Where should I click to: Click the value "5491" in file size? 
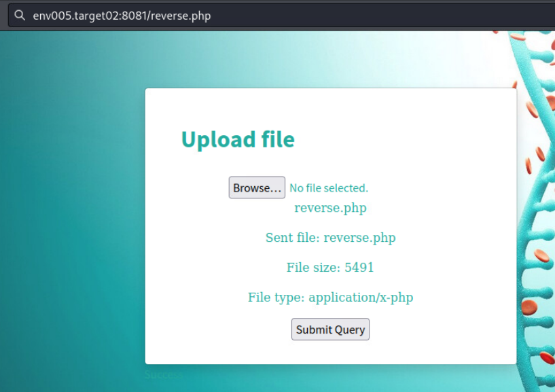tap(359, 268)
